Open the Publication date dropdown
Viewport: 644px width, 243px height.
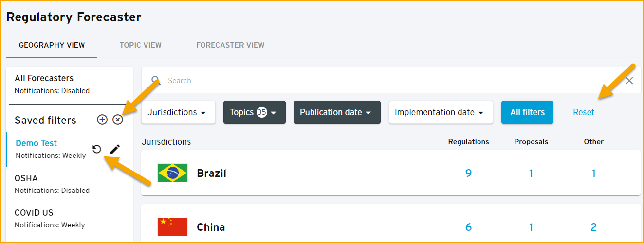(x=337, y=112)
